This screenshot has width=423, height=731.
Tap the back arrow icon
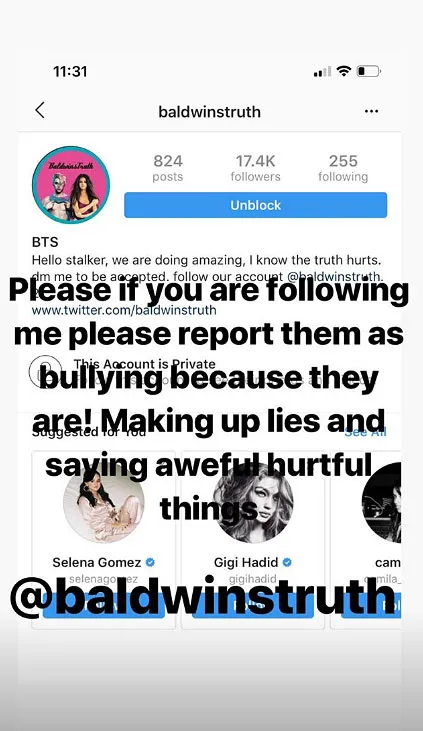click(x=40, y=110)
